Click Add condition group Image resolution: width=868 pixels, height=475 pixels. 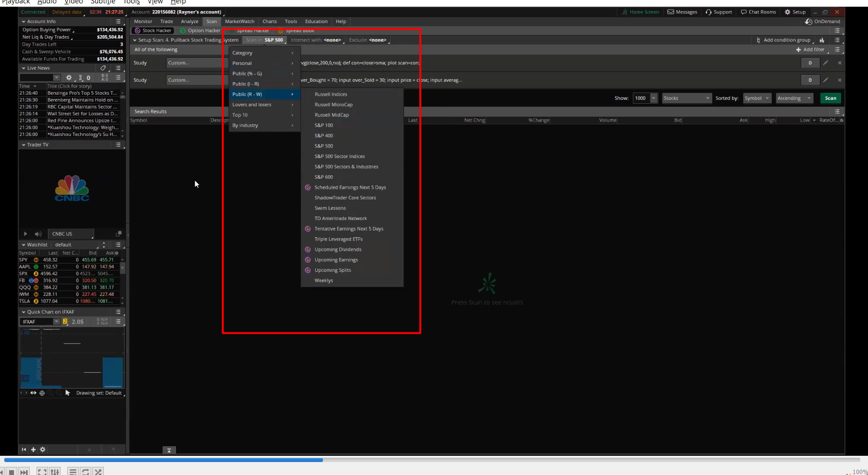pyautogui.click(x=783, y=40)
